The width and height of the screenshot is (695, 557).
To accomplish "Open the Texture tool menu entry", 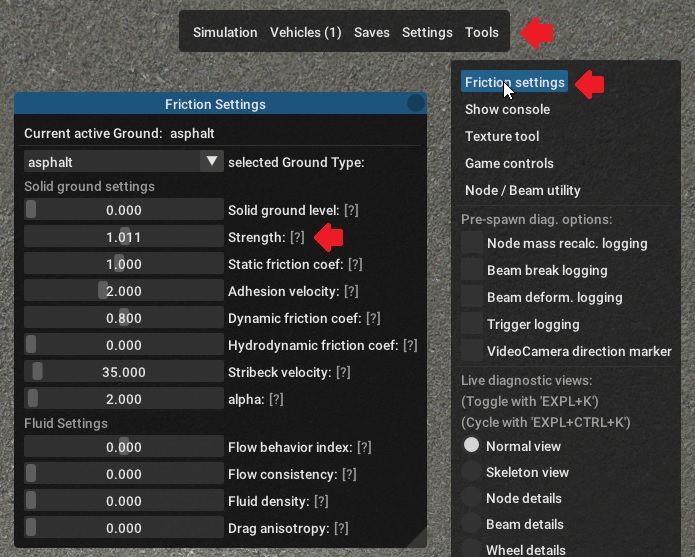I will tap(502, 136).
